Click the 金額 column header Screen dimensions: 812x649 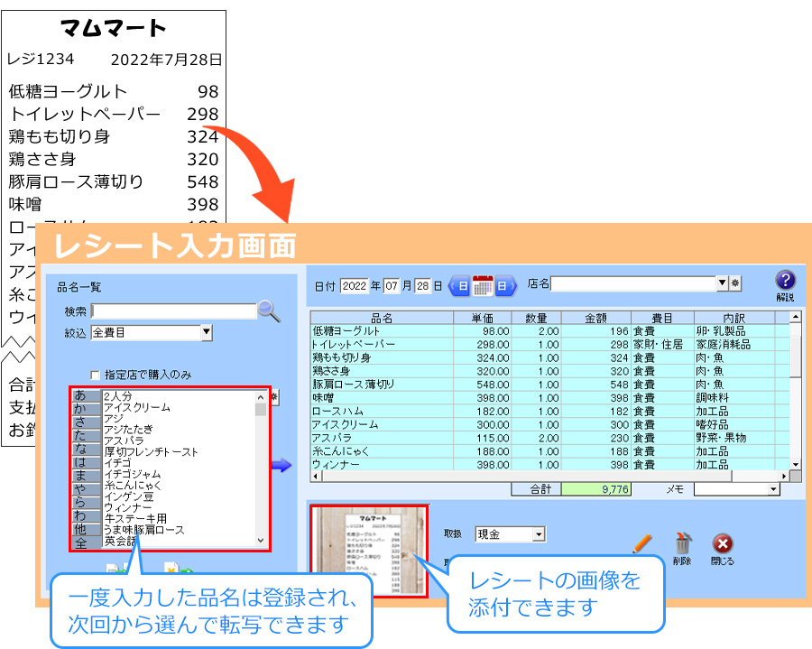[x=596, y=318]
